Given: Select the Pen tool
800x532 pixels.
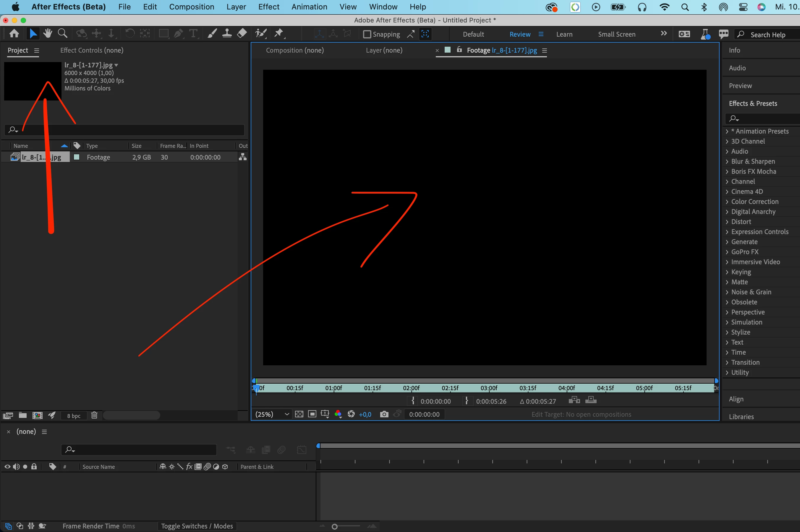Looking at the screenshot, I should coord(178,34).
